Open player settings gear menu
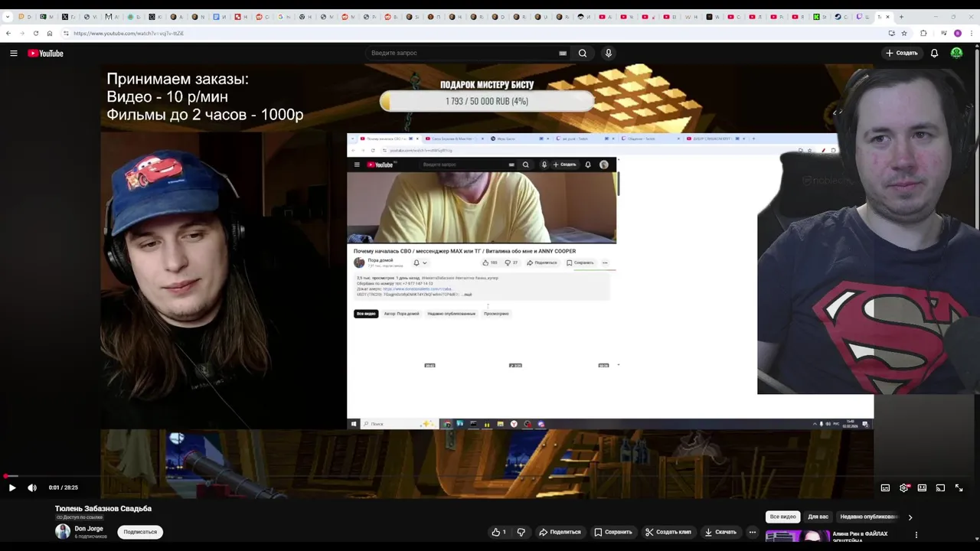 (904, 487)
